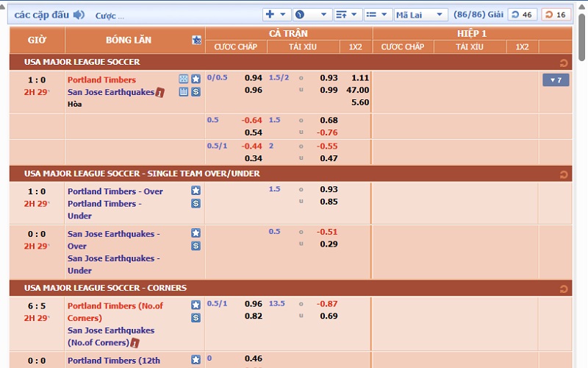Add Portland vs San Jose match to favorites
Viewport: 588px width, 368px height.
(x=196, y=79)
